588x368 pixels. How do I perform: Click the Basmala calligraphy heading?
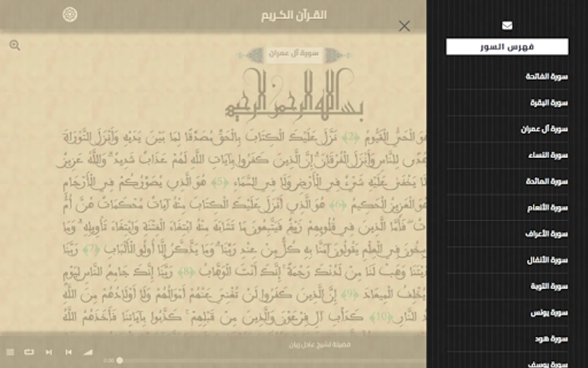click(295, 95)
